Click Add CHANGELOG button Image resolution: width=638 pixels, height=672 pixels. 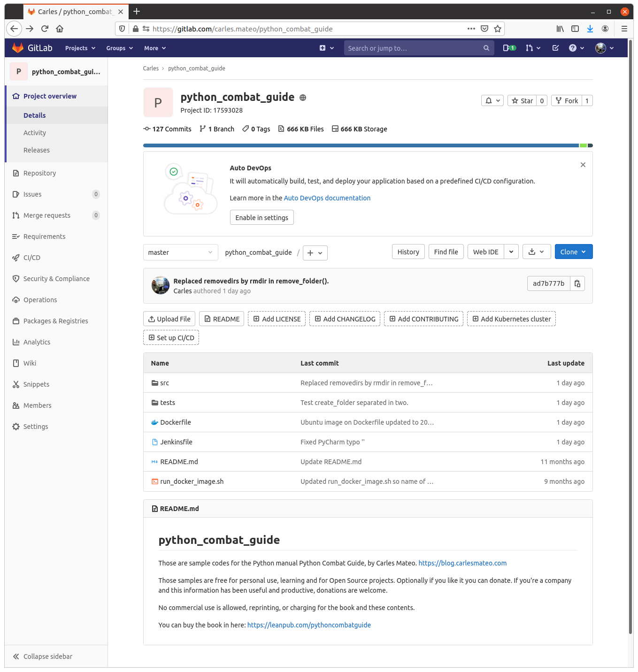tap(345, 319)
